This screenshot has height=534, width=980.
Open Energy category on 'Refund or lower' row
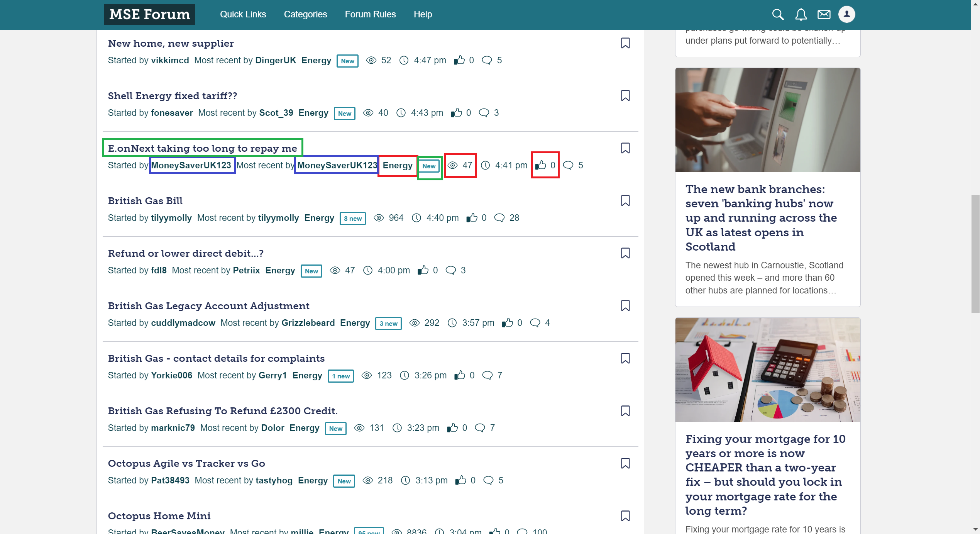click(x=280, y=270)
